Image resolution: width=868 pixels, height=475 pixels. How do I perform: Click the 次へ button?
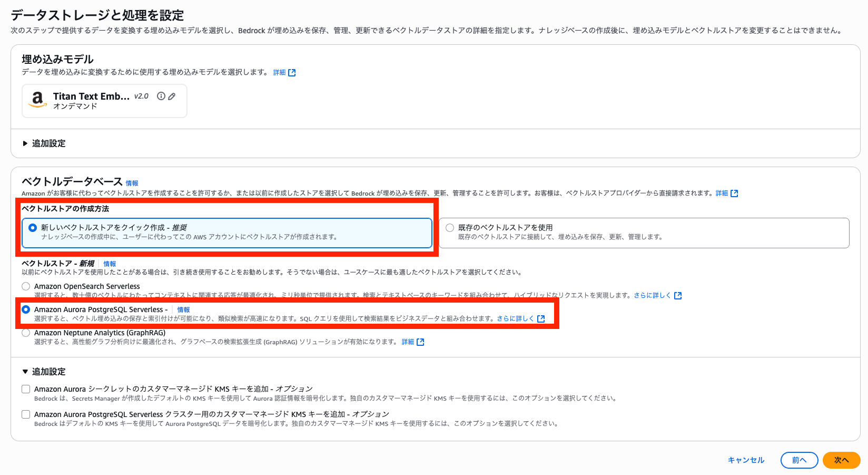[x=841, y=460]
